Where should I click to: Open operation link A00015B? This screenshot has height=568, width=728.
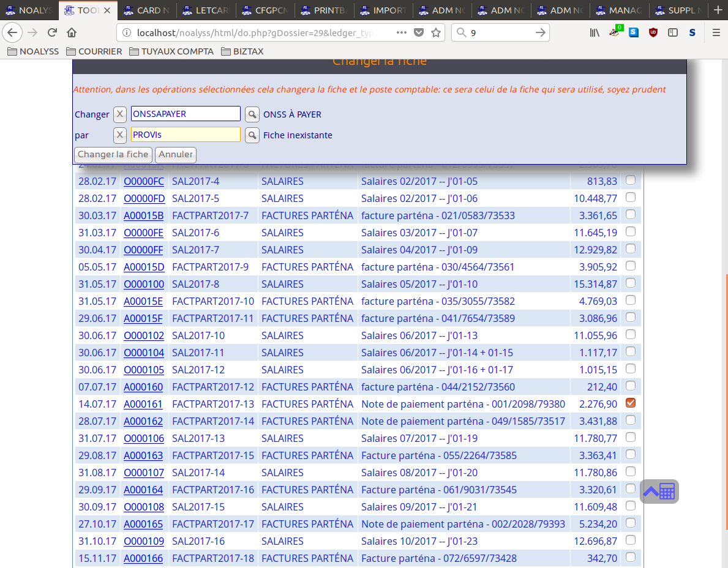(x=144, y=215)
